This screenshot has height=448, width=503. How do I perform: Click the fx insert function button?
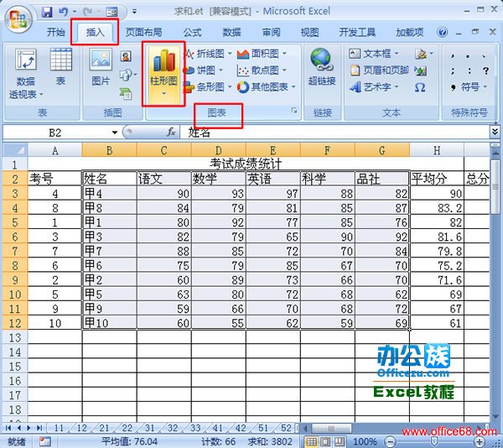click(x=171, y=132)
